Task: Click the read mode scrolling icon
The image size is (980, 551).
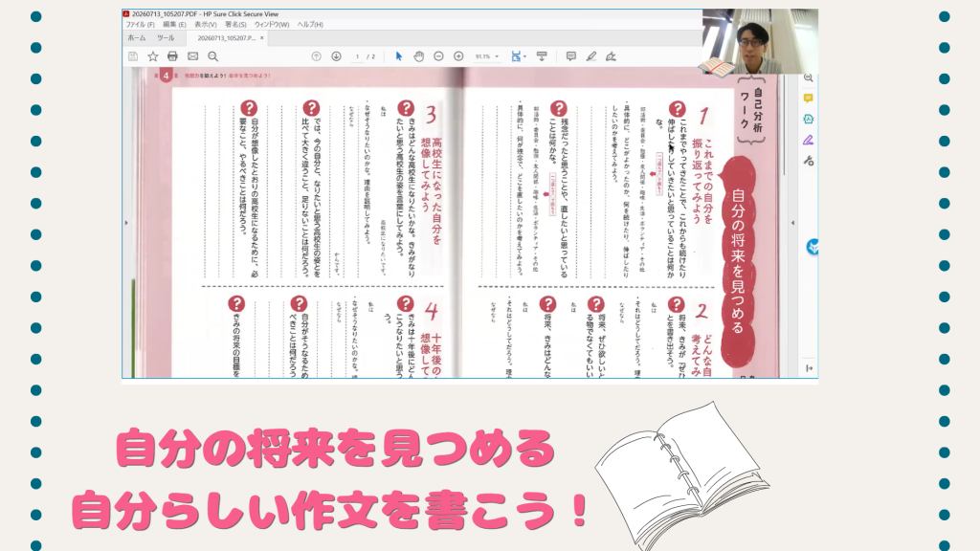Action: point(542,56)
